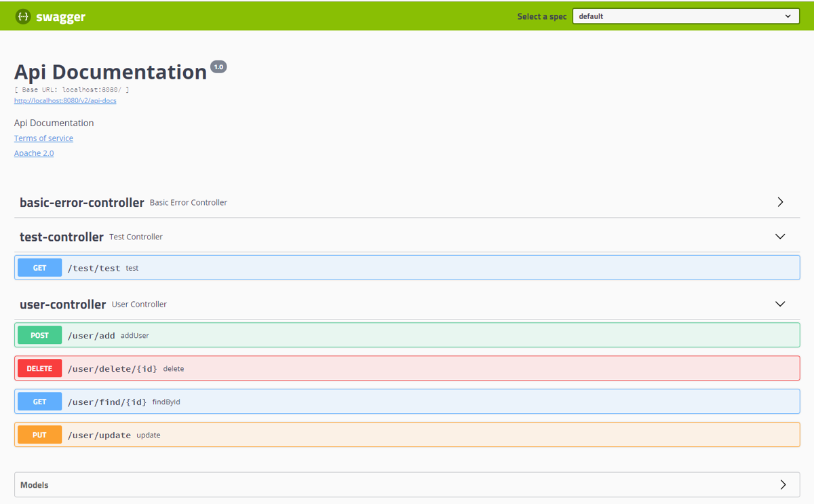Image resolution: width=814 pixels, height=504 pixels.
Task: Collapse test-controller using its chevron
Action: coord(780,237)
